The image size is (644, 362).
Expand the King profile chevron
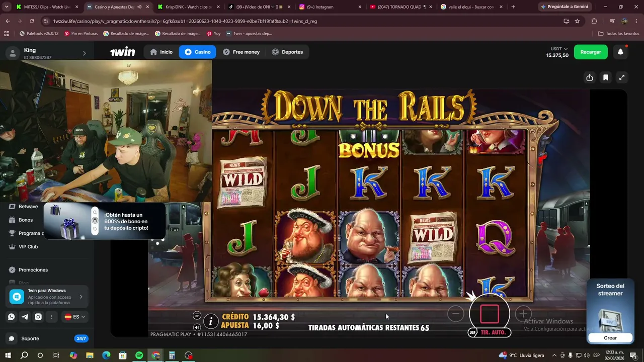[84, 53]
